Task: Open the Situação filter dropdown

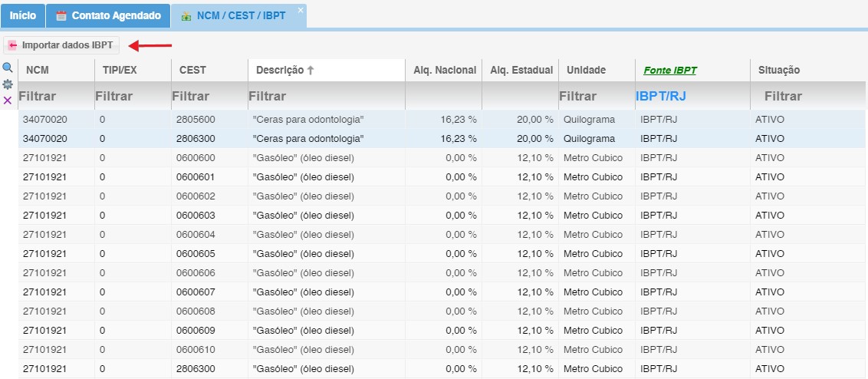Action: pos(807,96)
